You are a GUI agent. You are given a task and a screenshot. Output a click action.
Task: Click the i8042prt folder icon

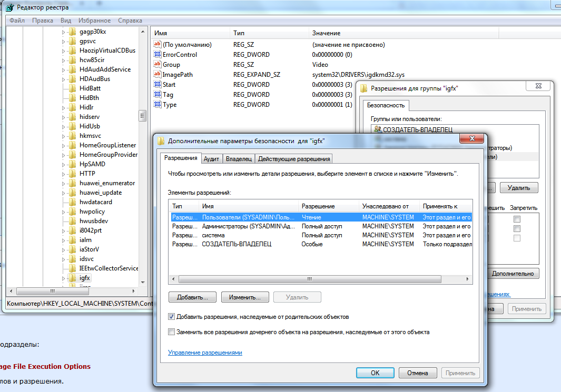coord(72,230)
